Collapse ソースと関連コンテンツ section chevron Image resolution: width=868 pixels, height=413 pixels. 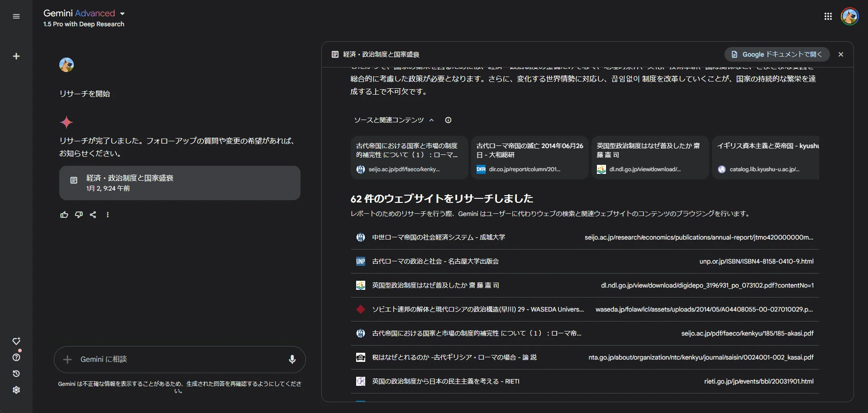click(432, 120)
